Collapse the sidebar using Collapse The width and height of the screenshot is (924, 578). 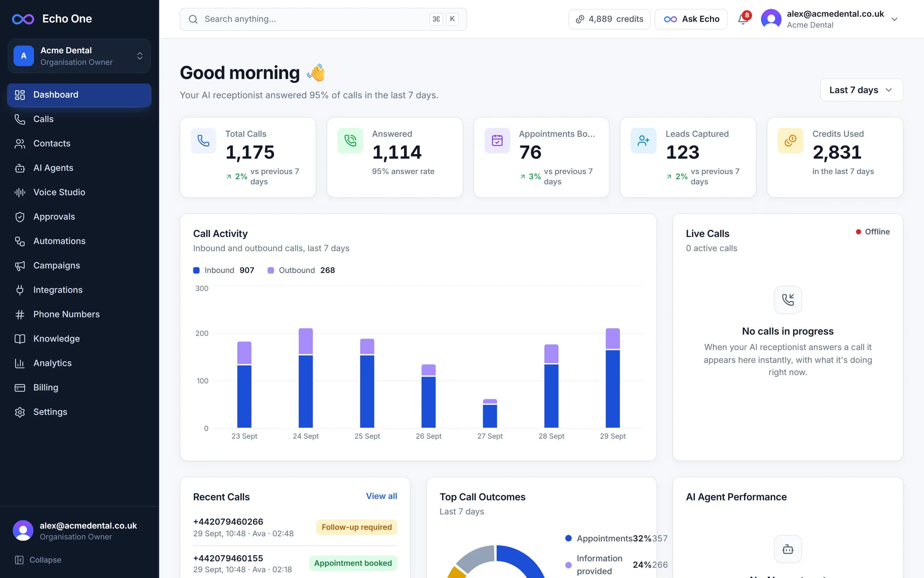tap(38, 560)
